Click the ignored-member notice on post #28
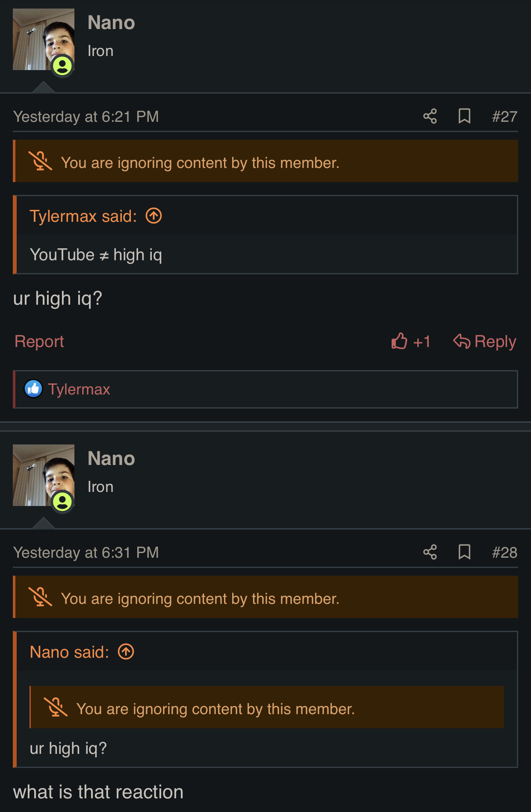The height and width of the screenshot is (812, 531). point(200,598)
